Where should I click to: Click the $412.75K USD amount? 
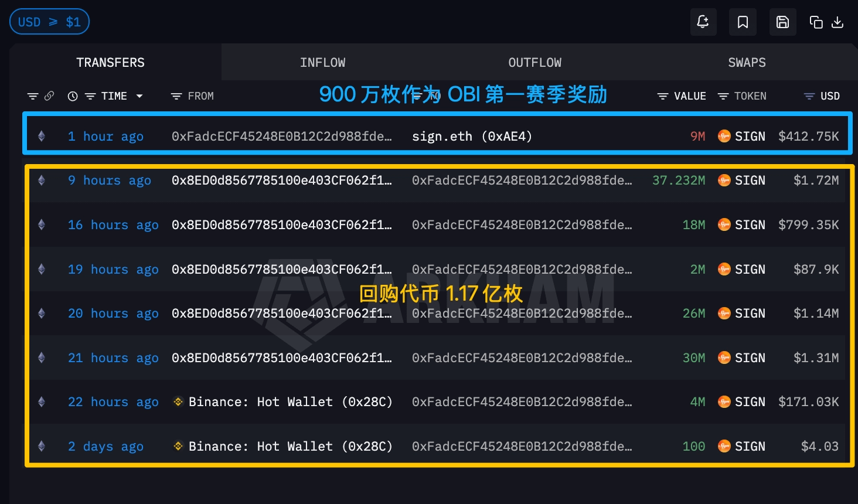809,137
